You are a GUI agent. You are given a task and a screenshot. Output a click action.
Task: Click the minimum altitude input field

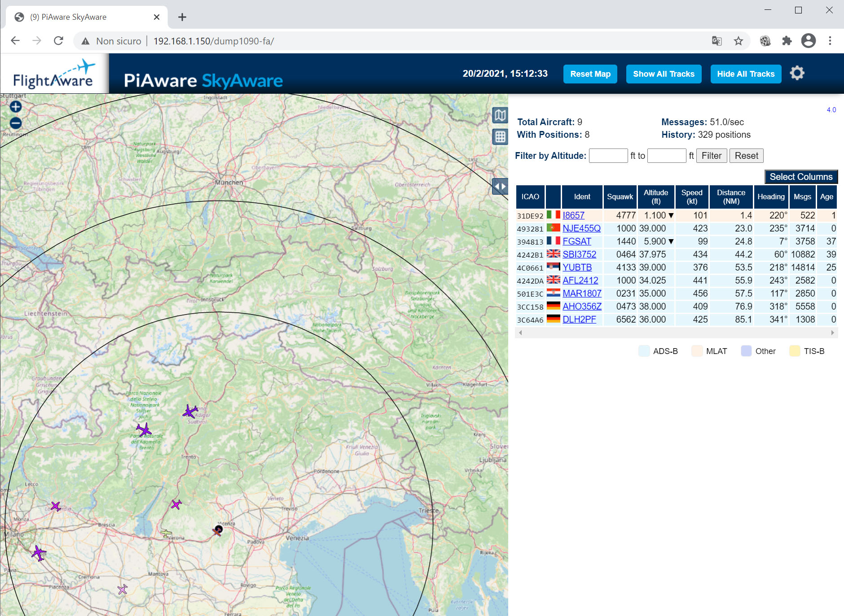(608, 156)
